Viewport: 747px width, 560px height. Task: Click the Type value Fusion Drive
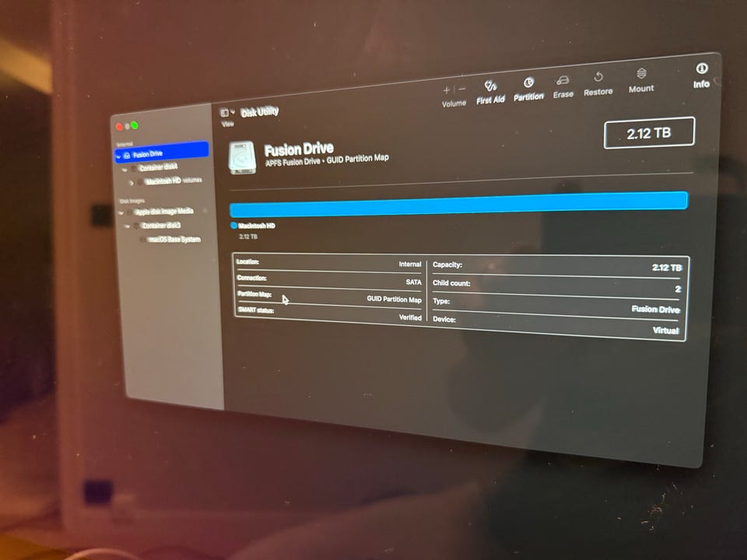[655, 309]
